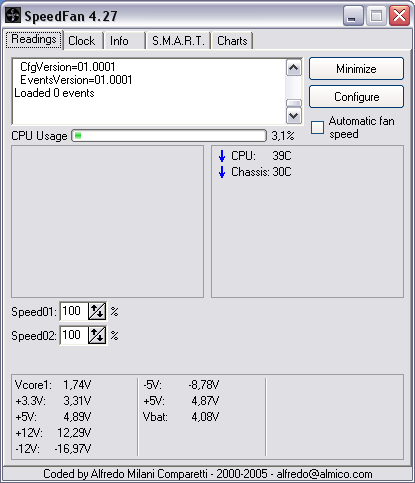This screenshot has height=483, width=415.
Task: Click the +5V 4,87V voltage reading
Action: point(181,401)
